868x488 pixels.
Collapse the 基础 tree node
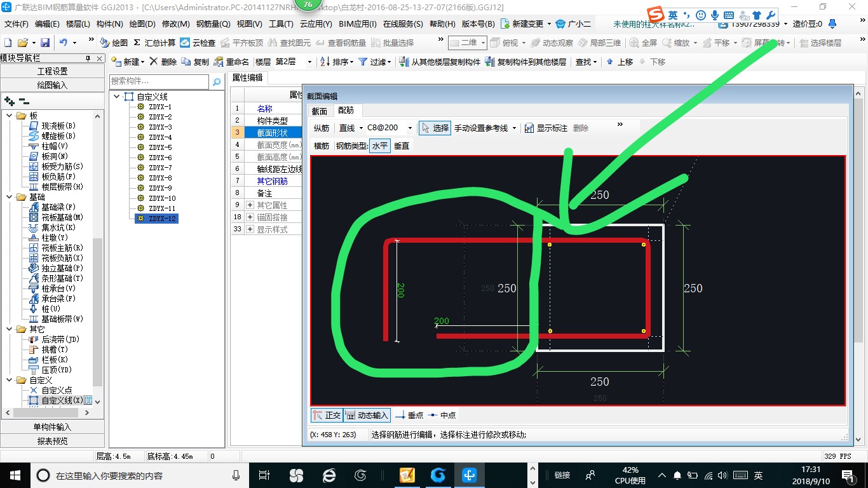(10, 197)
